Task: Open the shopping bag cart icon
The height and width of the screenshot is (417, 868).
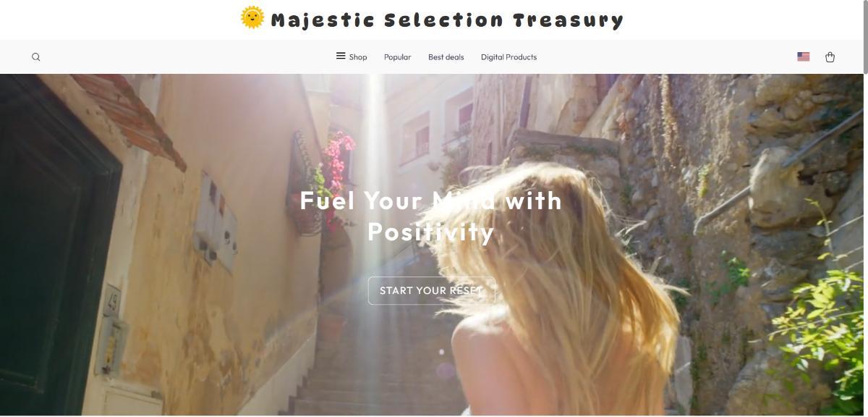Action: [x=830, y=57]
